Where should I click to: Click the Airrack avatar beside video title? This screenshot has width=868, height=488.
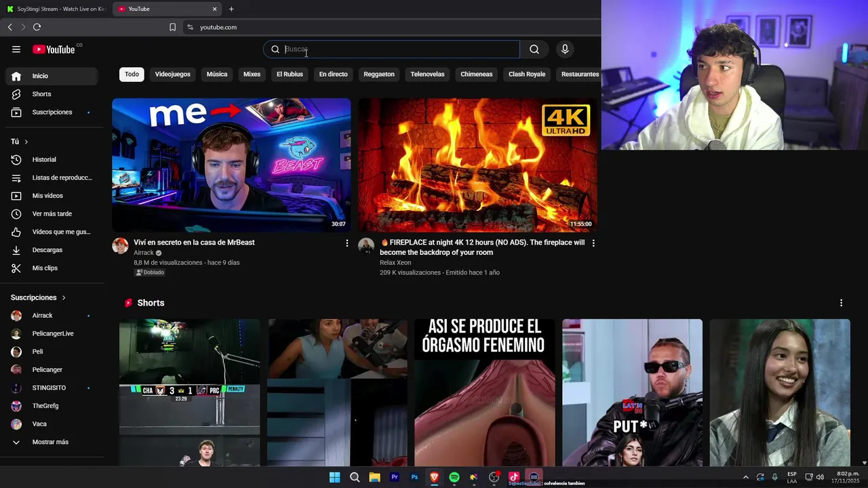coord(120,245)
